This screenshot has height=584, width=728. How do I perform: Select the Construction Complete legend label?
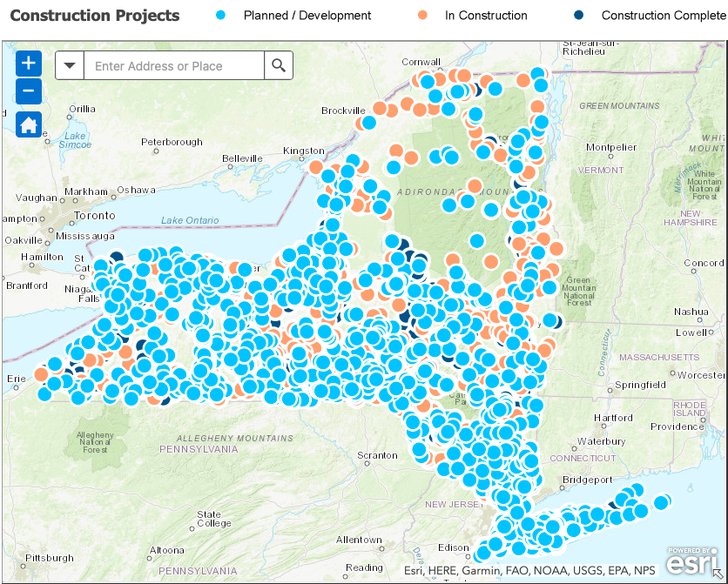(664, 16)
